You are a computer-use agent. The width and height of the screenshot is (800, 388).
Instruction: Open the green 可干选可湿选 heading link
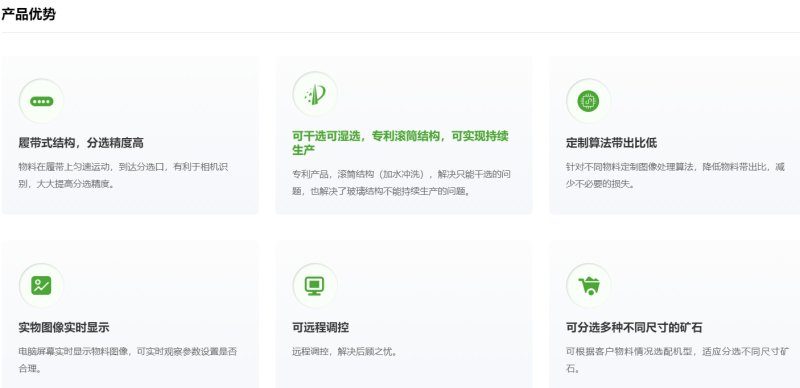pos(401,143)
